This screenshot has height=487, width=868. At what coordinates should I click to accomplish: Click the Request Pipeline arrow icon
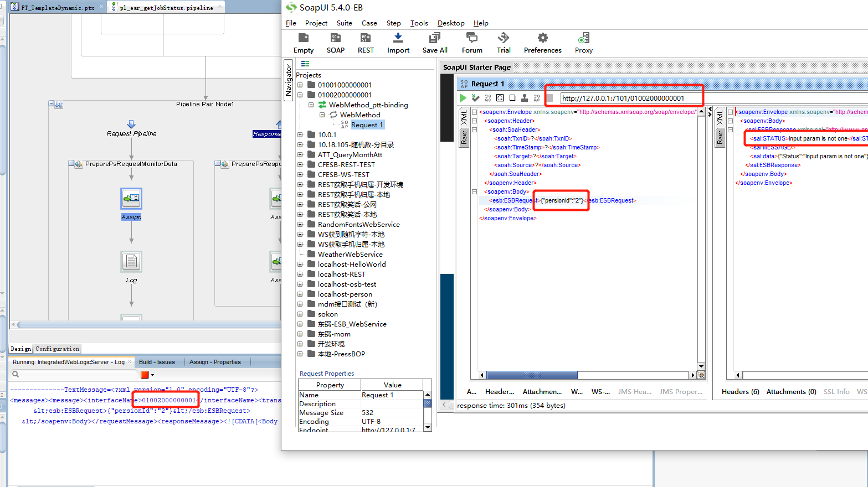coord(131,124)
